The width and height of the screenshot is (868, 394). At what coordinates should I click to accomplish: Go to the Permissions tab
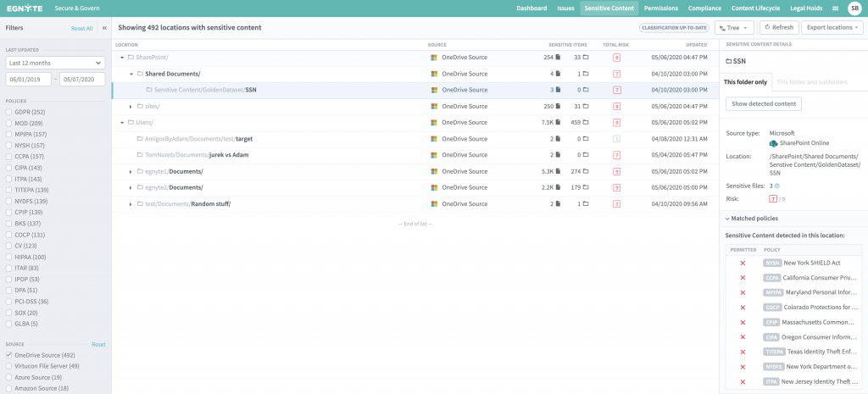pos(660,8)
